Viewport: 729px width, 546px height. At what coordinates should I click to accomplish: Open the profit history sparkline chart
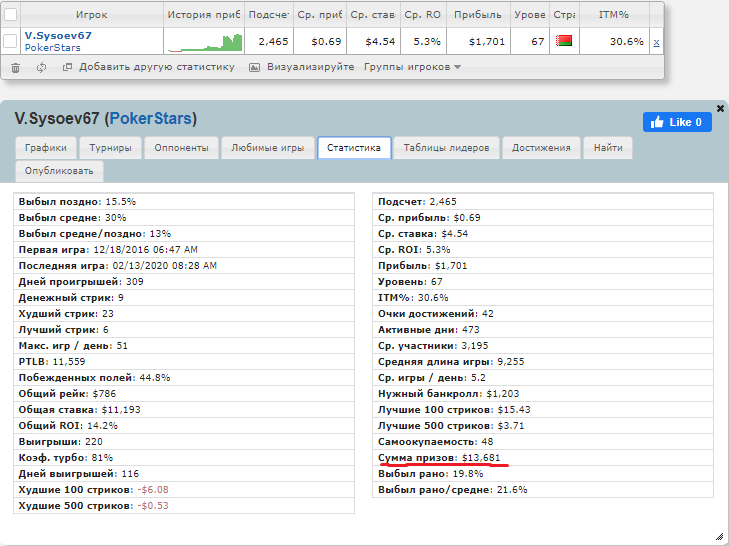coord(205,42)
